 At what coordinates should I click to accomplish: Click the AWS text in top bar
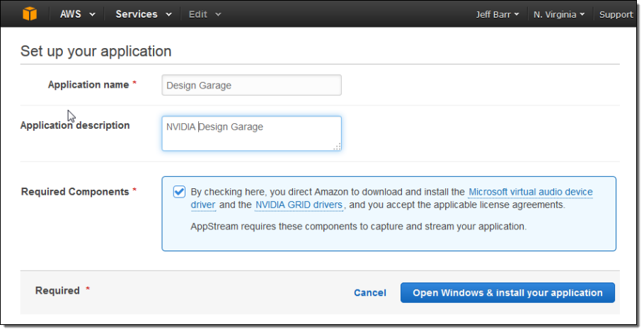pyautogui.click(x=71, y=14)
